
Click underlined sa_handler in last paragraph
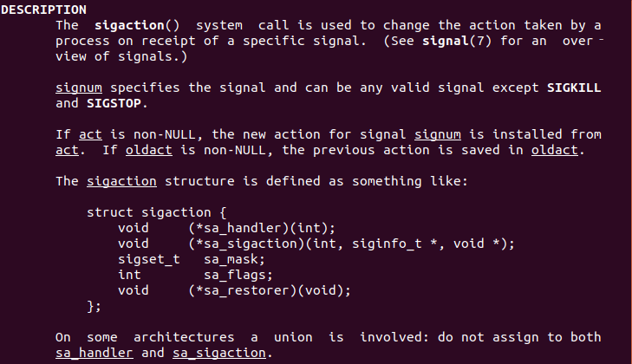click(94, 353)
